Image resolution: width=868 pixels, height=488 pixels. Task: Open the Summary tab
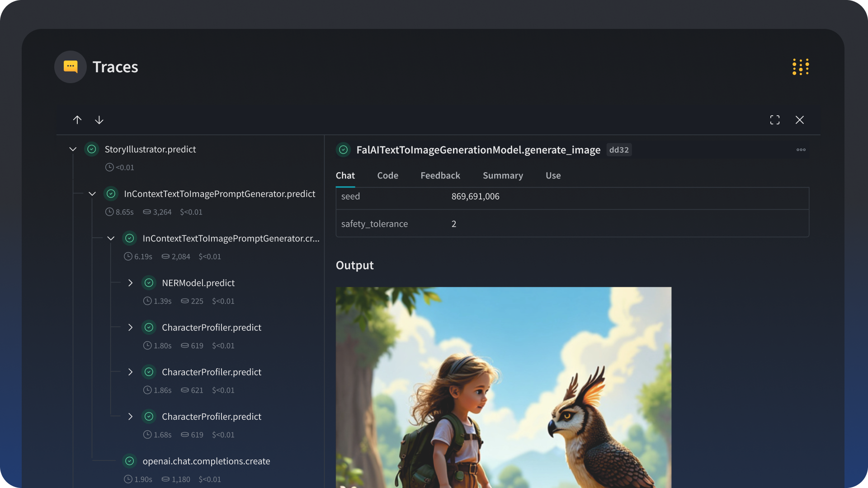[x=502, y=176]
